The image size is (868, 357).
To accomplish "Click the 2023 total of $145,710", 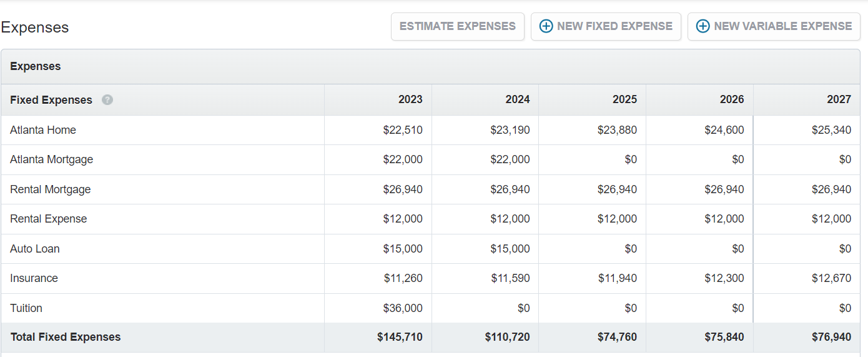I will tap(400, 337).
